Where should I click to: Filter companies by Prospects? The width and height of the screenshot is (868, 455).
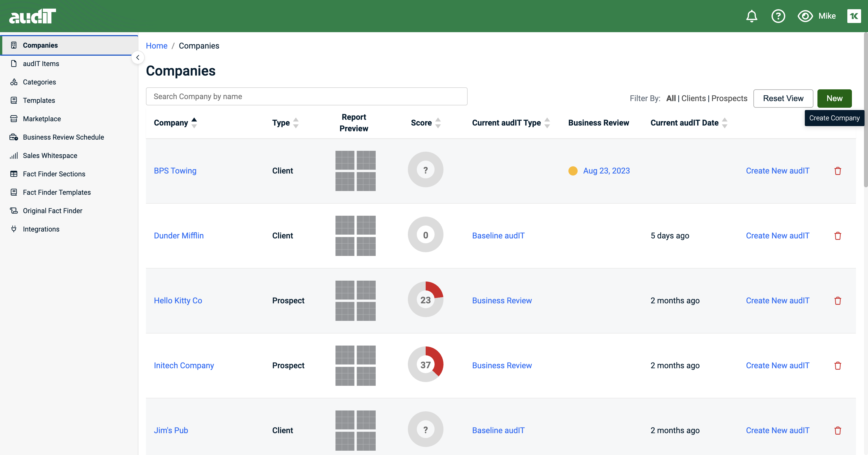(729, 99)
